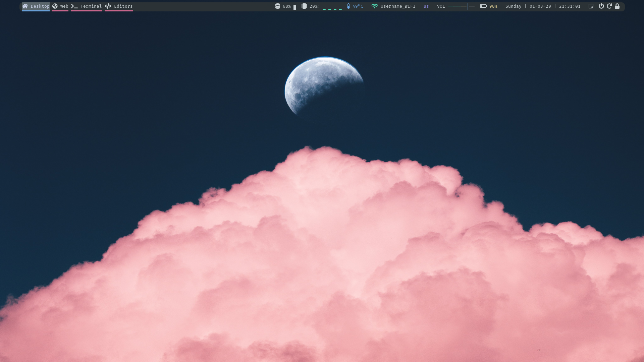Toggle the us keyboard layout indicator

click(426, 6)
